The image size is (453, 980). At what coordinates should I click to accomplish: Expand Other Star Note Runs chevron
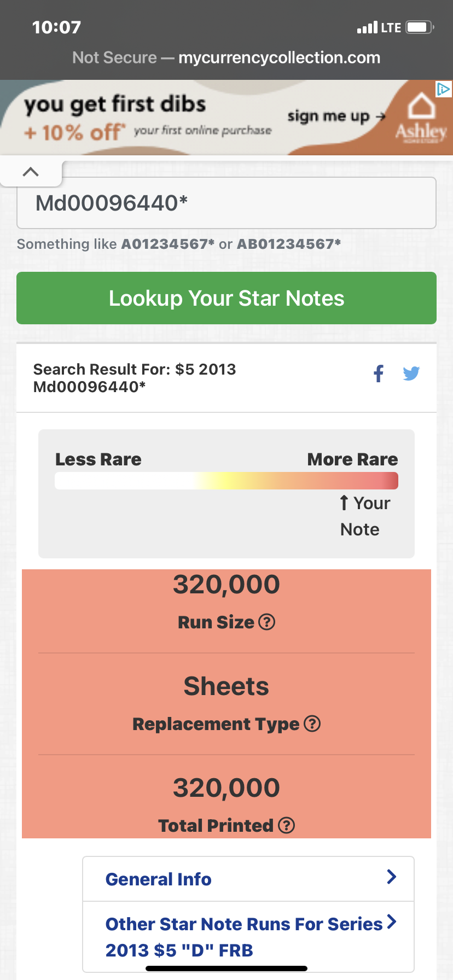[391, 922]
